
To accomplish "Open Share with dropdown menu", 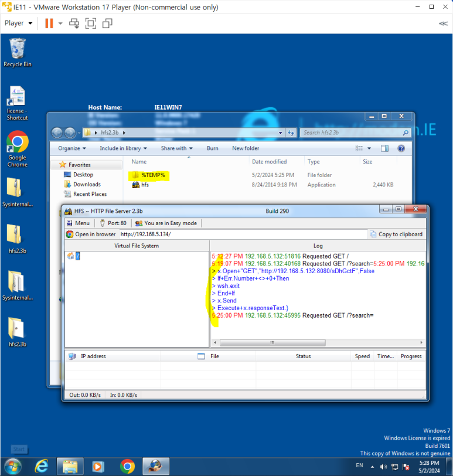I will pos(176,148).
